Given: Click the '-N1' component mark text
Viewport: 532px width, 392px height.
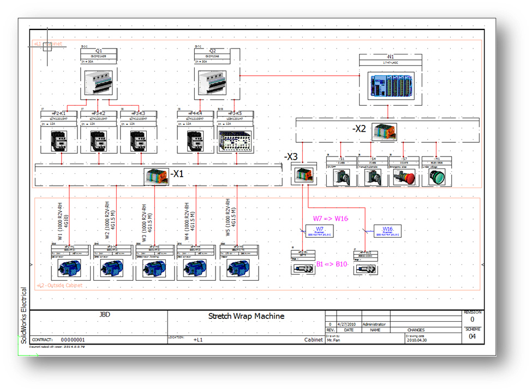Looking at the screenshot, I should (391, 57).
